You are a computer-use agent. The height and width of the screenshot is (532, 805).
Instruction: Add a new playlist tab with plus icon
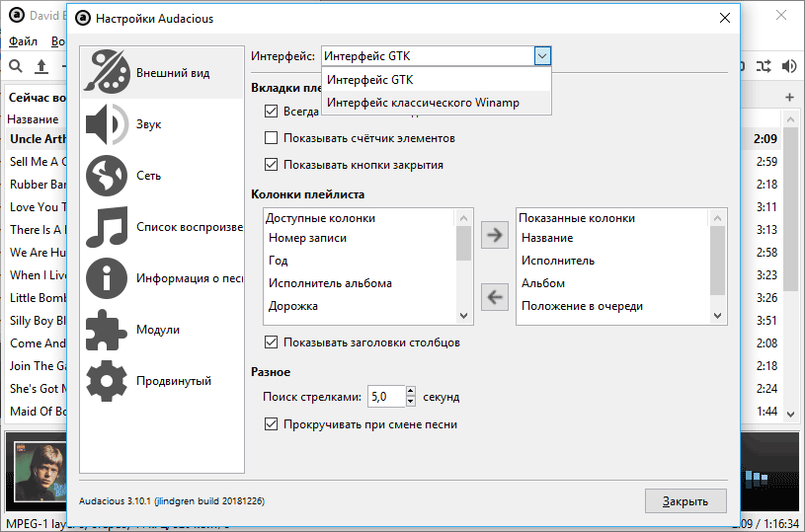pyautogui.click(x=789, y=97)
